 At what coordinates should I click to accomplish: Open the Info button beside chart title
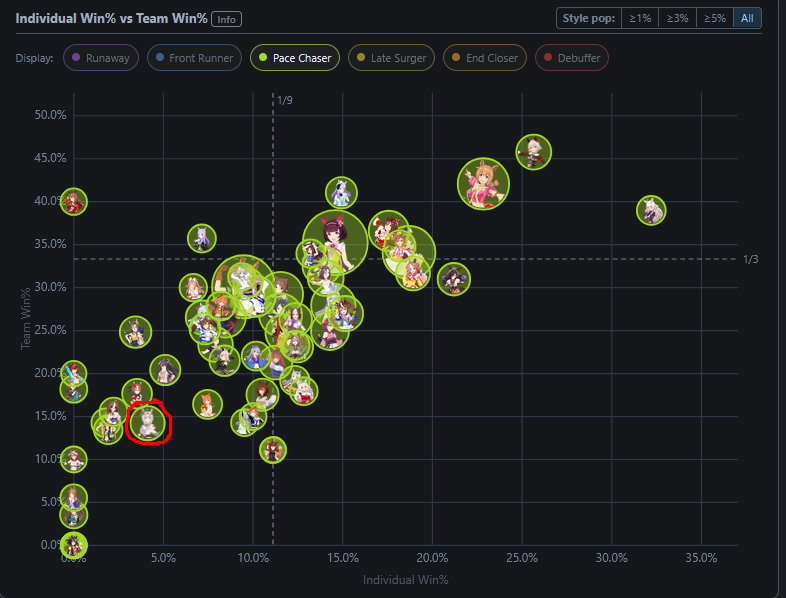[227, 19]
